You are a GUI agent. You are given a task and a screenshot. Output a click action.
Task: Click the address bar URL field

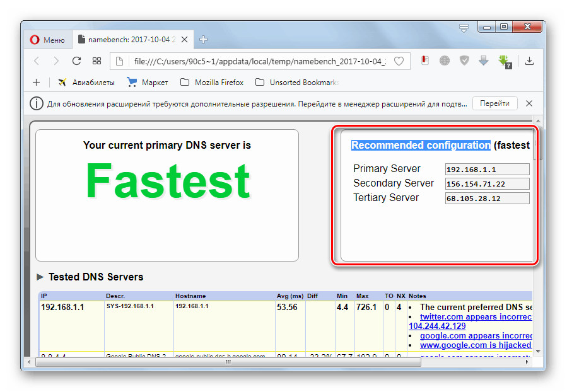tap(259, 61)
